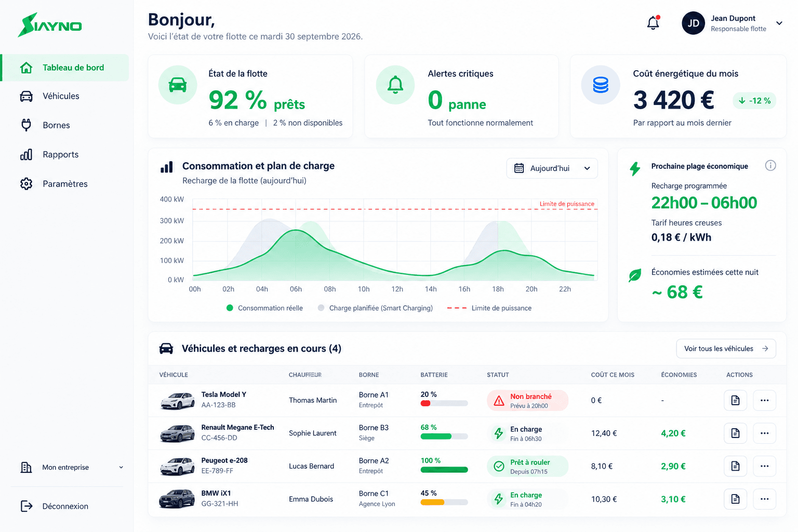Open document for Tesla Model Y
Screen dimensions: 798x532
tap(735, 401)
